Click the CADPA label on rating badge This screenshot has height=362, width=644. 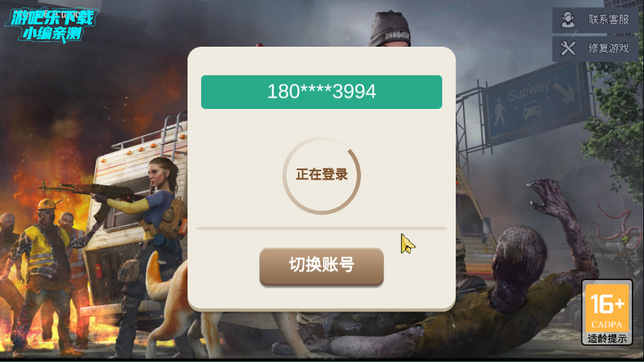coord(607,325)
